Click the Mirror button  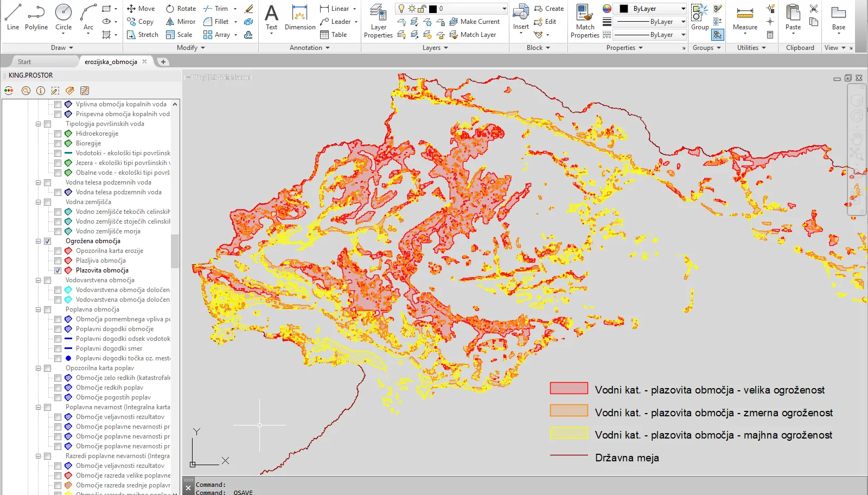pyautogui.click(x=181, y=22)
